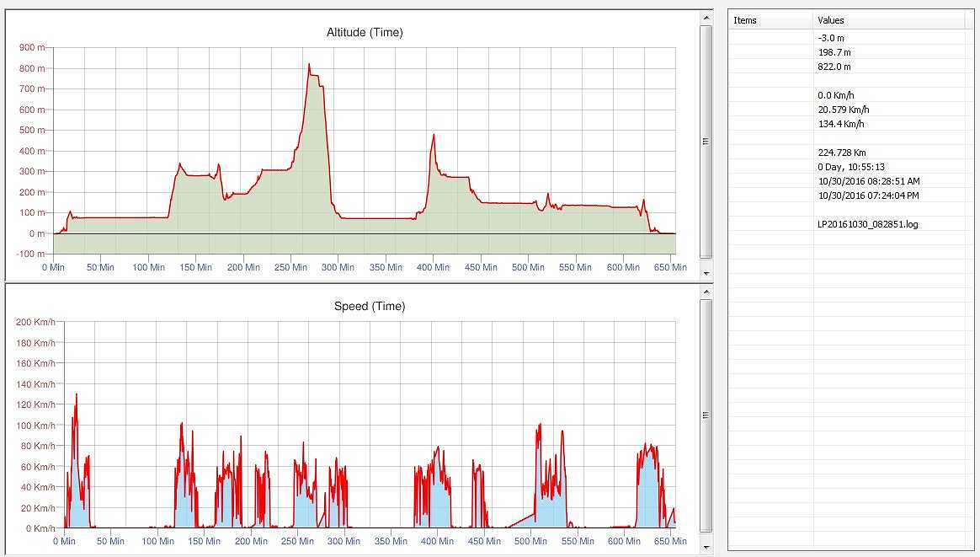Select the 134.4 Km/h speed value
The image size is (980, 557).
841,124
